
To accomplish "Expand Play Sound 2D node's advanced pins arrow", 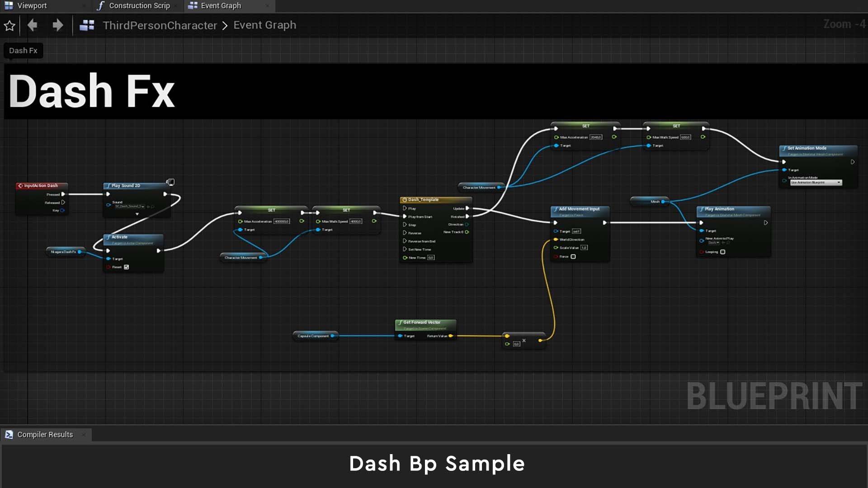I will tap(137, 214).
